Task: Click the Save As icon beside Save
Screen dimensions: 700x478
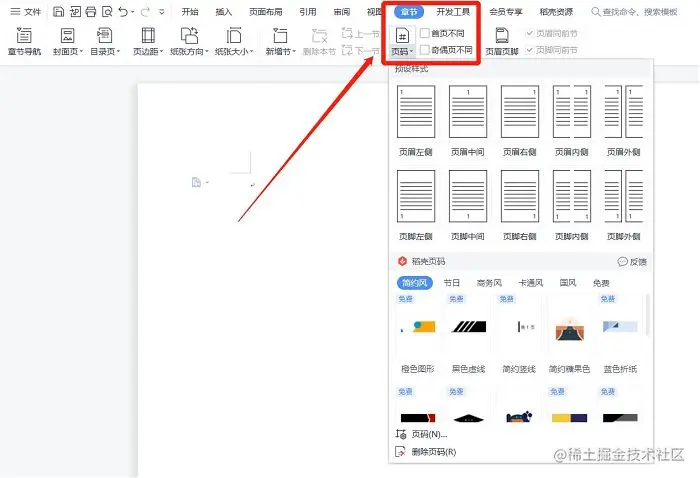Action: click(x=75, y=12)
